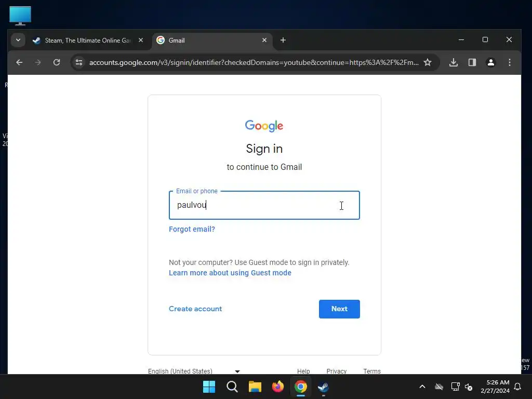Open the Windows Start menu
Image resolution: width=532 pixels, height=399 pixels.
[209, 387]
